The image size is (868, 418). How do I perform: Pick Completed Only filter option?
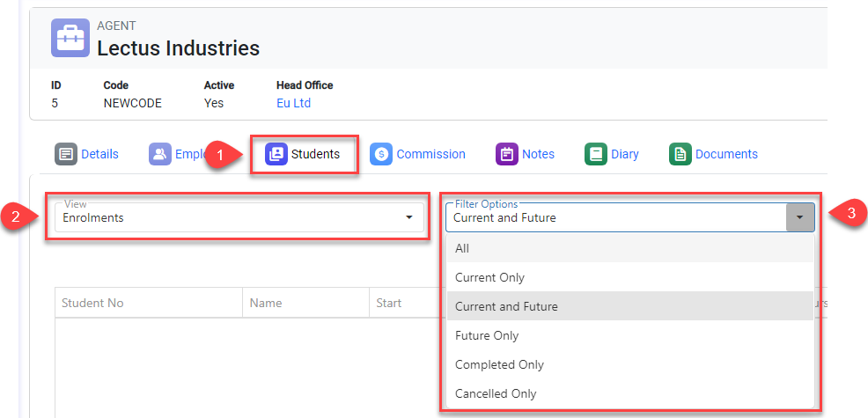pyautogui.click(x=499, y=364)
